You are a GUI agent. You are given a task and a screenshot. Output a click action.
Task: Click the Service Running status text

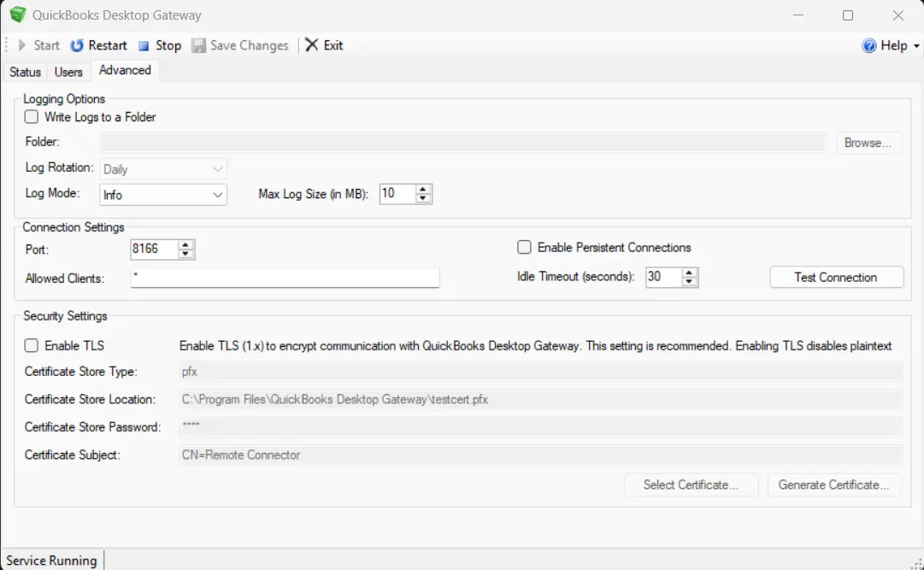pyautogui.click(x=52, y=561)
